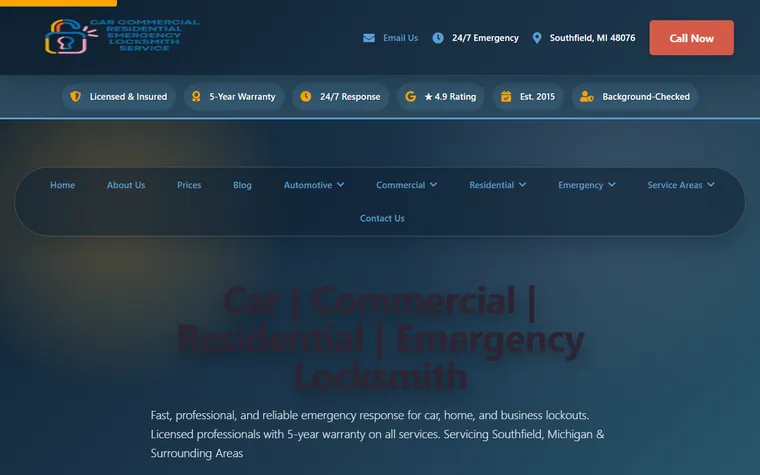Select the Emergency menu label

click(x=581, y=185)
